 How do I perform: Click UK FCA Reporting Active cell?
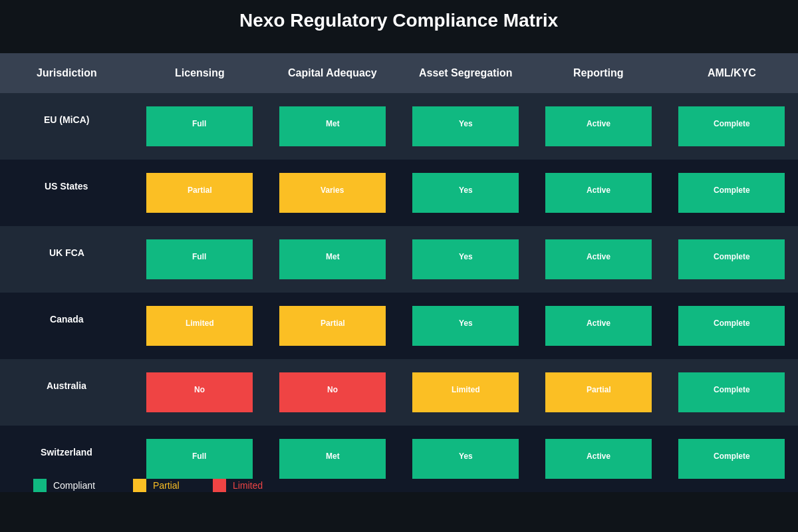598,259
